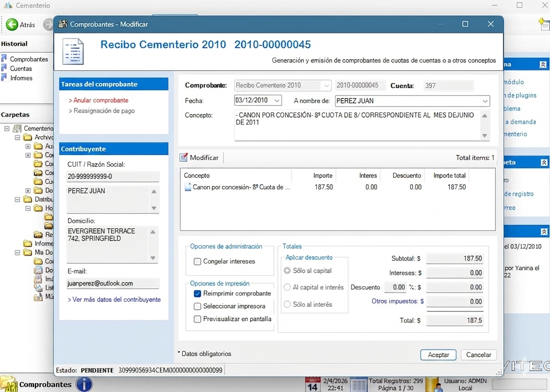The width and height of the screenshot is (550, 392).
Task: Click the Lis list icon in the tree
Action: (x=38, y=288)
